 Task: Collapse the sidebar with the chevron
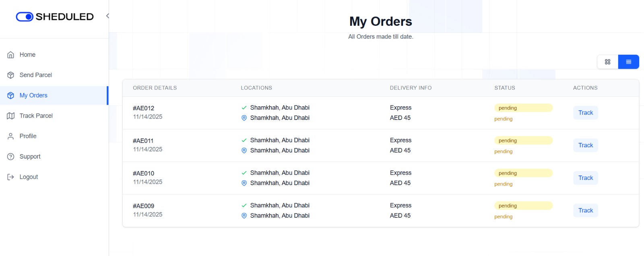coord(107,16)
